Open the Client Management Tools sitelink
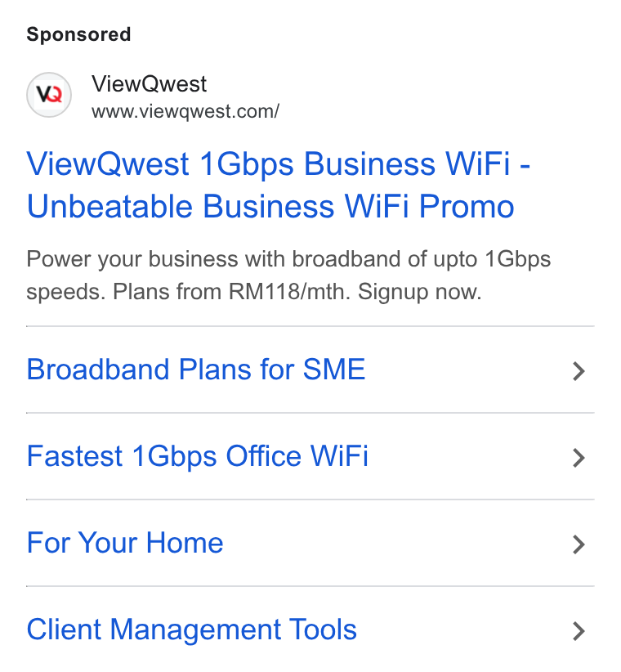 point(191,629)
